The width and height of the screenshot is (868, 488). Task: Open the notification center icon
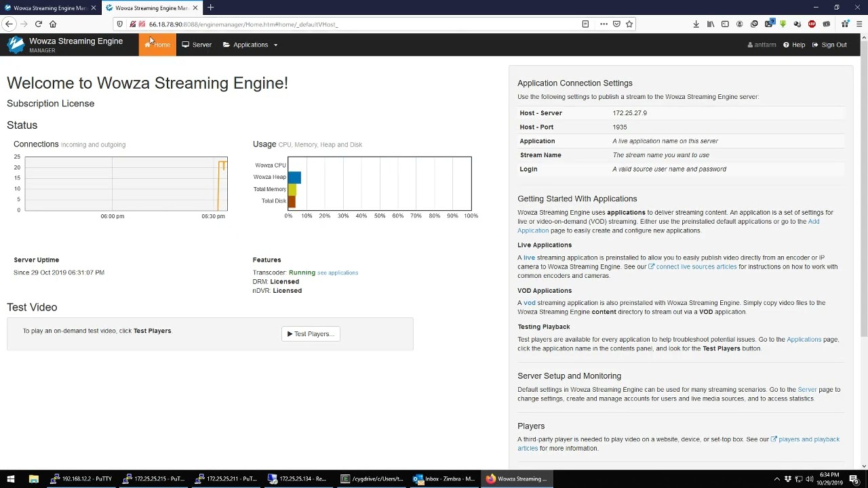854,479
